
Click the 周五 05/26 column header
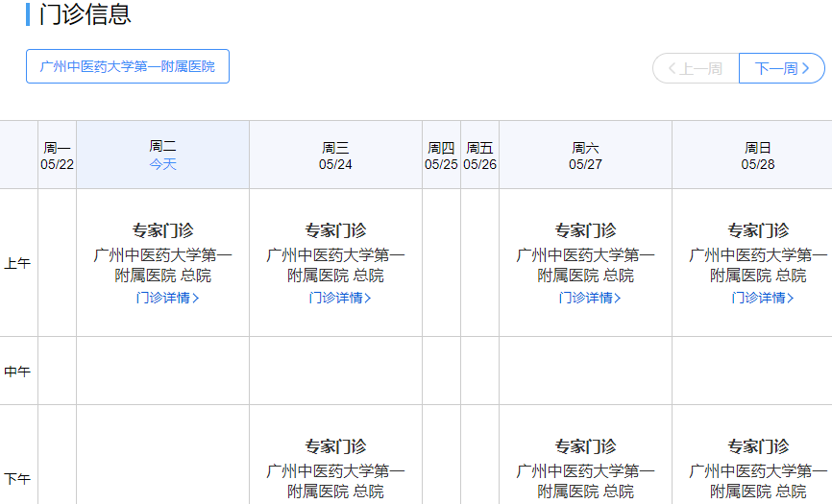click(479, 155)
